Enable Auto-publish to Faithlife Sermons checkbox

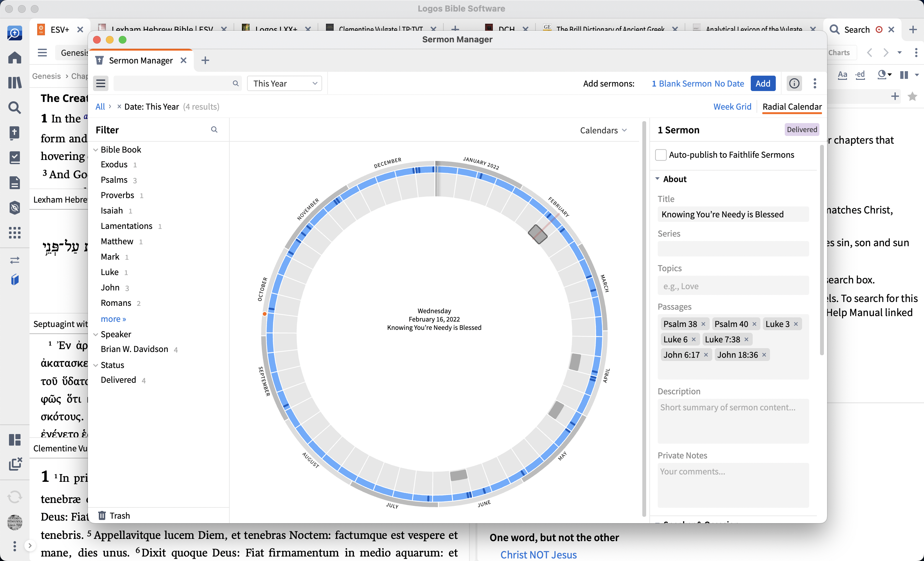[660, 155]
